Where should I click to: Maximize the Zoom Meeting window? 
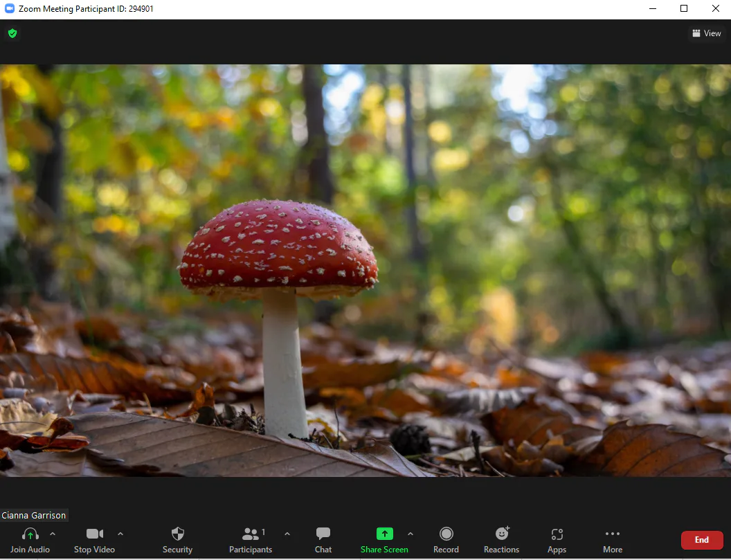684,8
